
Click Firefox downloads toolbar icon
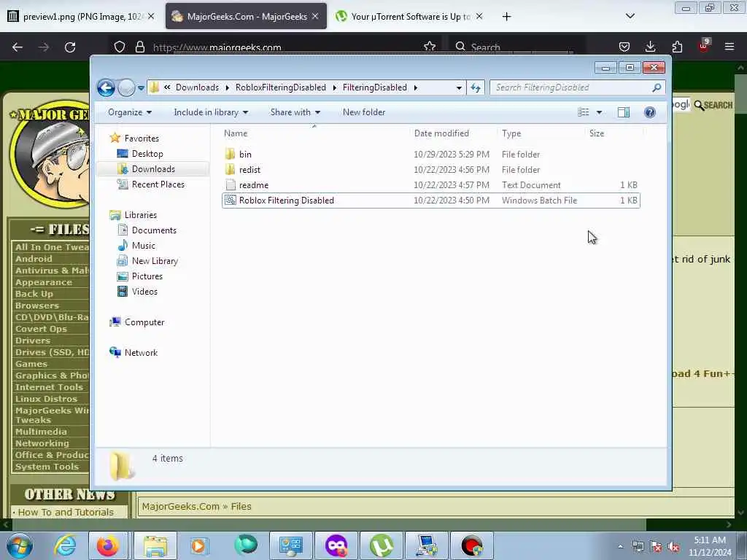pos(650,47)
